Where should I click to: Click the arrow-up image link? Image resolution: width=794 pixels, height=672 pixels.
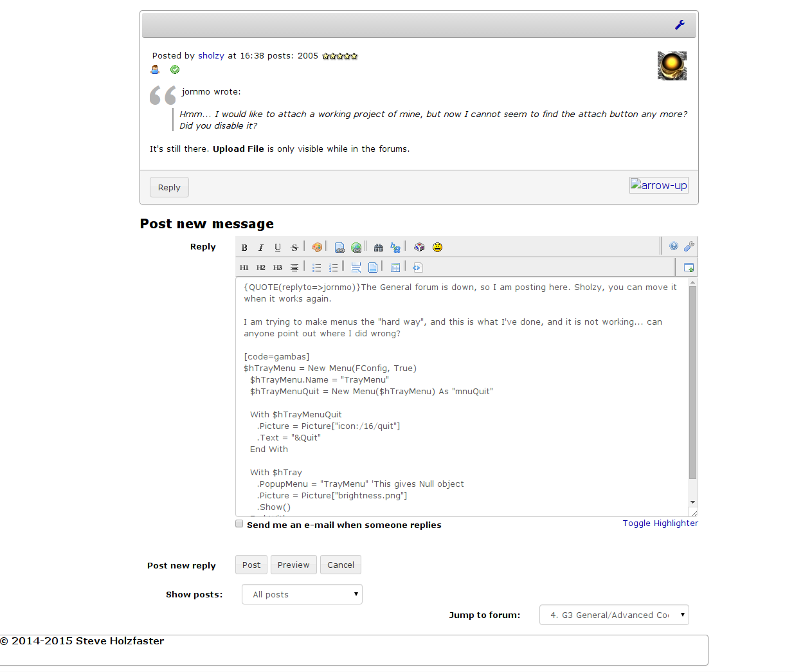(659, 185)
